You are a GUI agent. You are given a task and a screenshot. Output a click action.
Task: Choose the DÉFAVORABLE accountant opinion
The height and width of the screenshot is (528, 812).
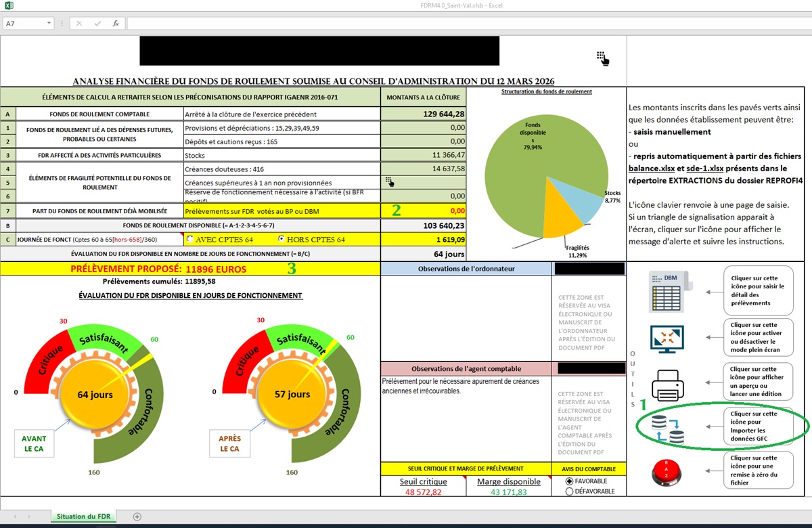coord(569,491)
